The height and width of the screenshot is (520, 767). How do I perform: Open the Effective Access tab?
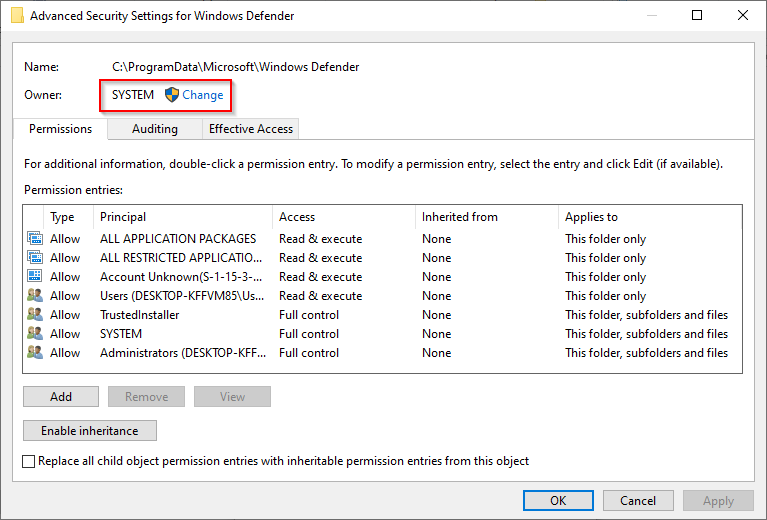coord(250,129)
